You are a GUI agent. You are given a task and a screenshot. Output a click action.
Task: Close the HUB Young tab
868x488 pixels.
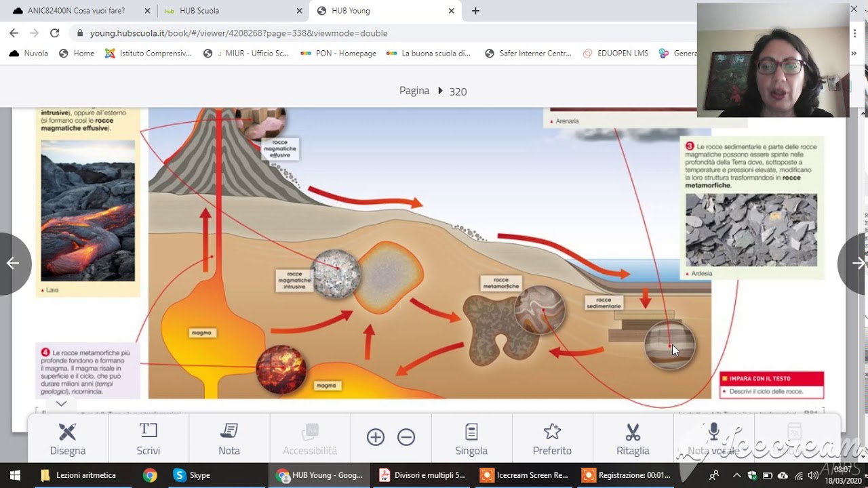coord(451,11)
